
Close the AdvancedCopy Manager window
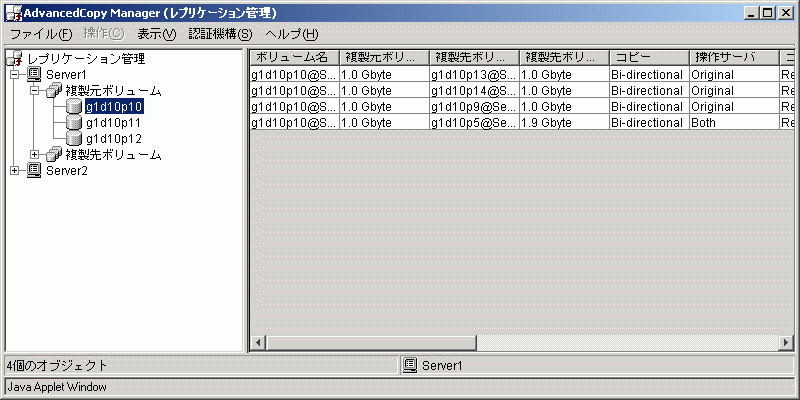click(x=785, y=14)
